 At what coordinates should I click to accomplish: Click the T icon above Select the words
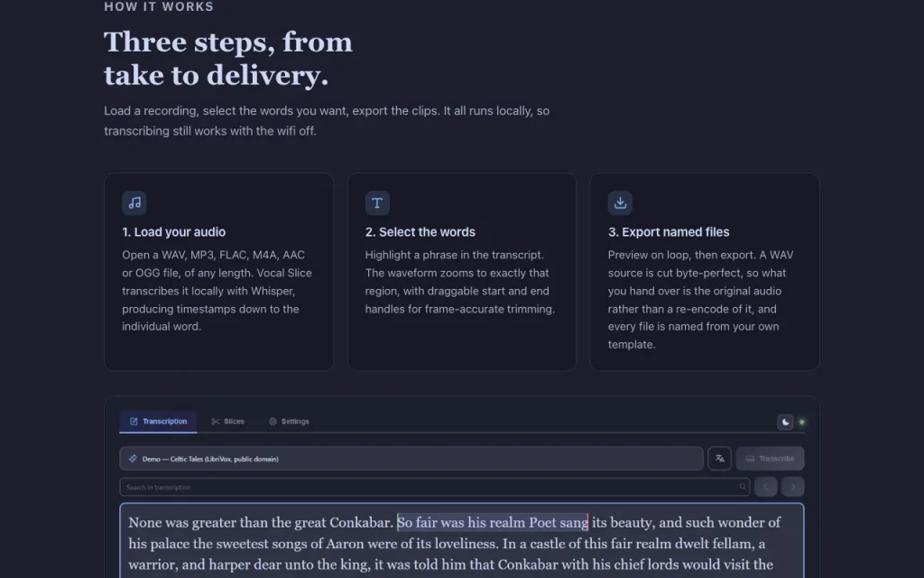(x=377, y=203)
